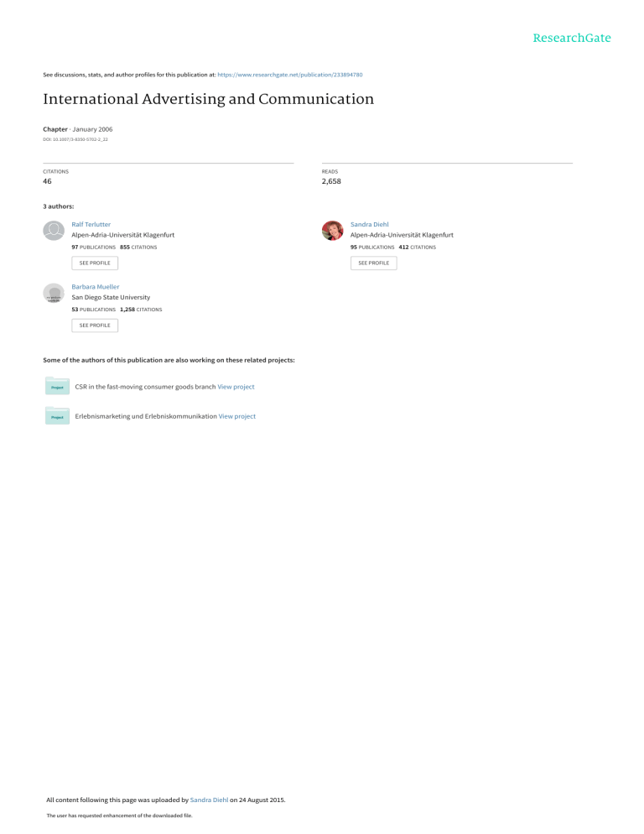
Task: Follow View project for CSR consumer goods
Action: click(236, 387)
